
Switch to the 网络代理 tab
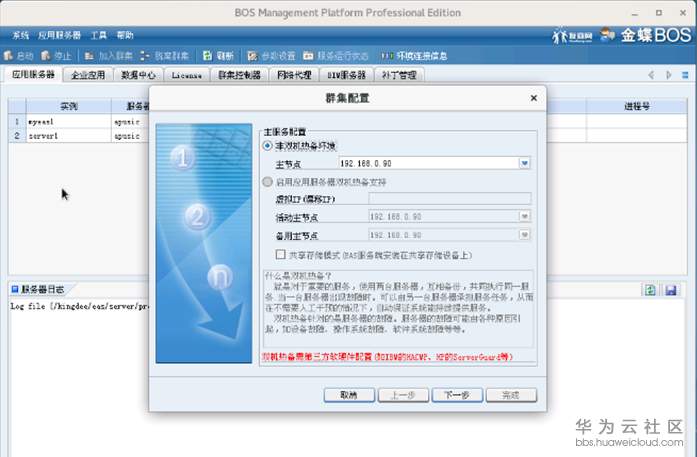(294, 75)
